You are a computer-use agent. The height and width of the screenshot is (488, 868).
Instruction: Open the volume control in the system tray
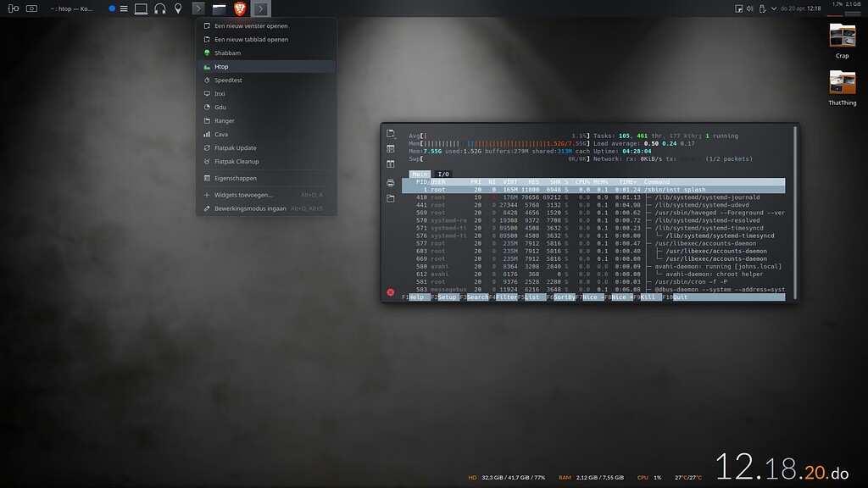[x=748, y=8]
